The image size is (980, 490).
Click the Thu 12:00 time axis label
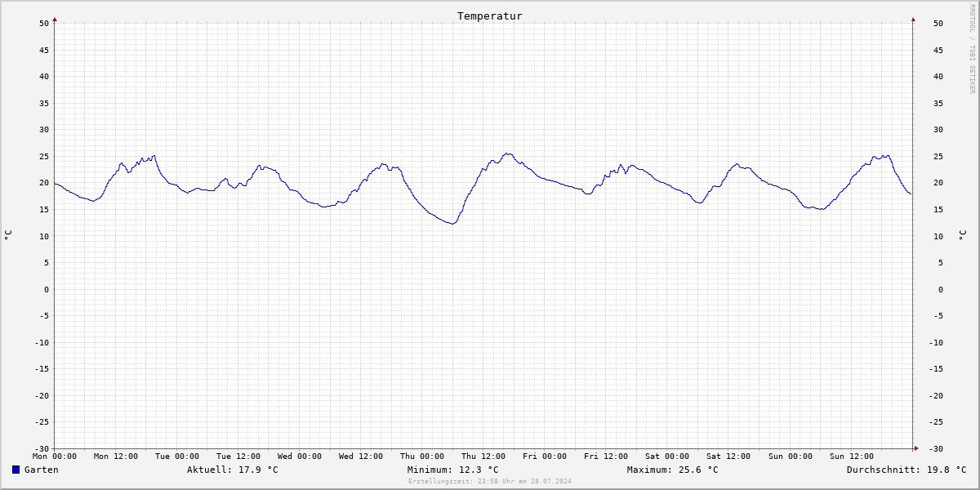coord(483,457)
